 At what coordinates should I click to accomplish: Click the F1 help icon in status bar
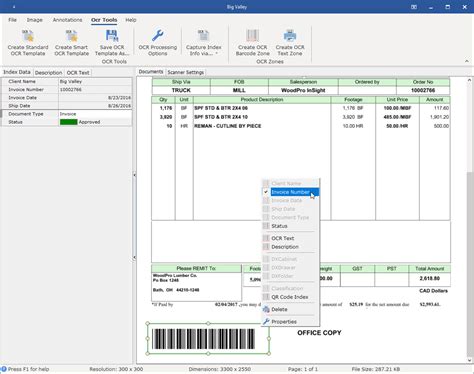coord(3,369)
